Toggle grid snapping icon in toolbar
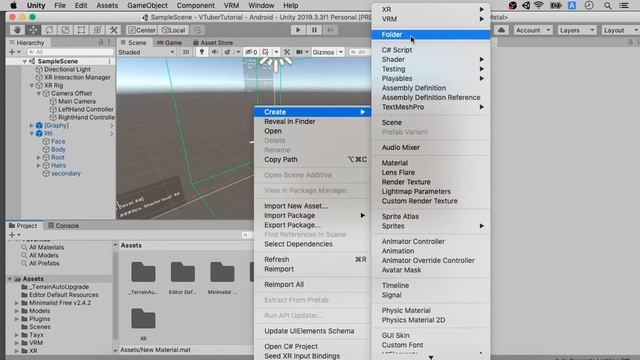Viewport: 640px width, 360px height. pyautogui.click(x=198, y=30)
